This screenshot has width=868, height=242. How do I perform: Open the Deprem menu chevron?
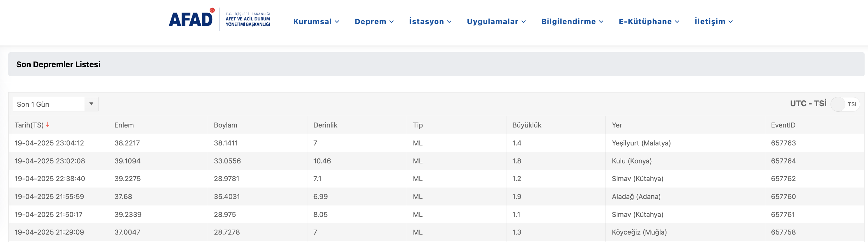click(x=393, y=22)
